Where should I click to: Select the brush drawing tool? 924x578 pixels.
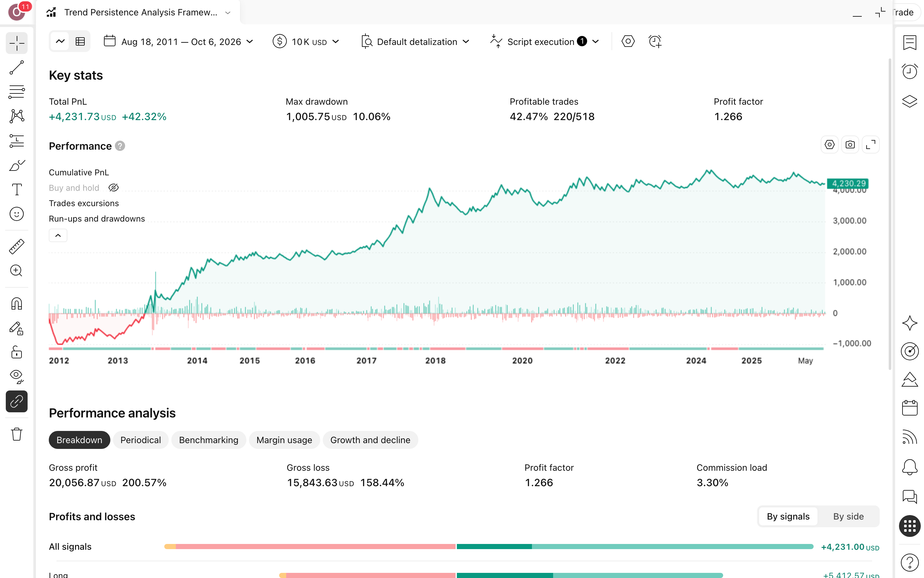pos(16,165)
